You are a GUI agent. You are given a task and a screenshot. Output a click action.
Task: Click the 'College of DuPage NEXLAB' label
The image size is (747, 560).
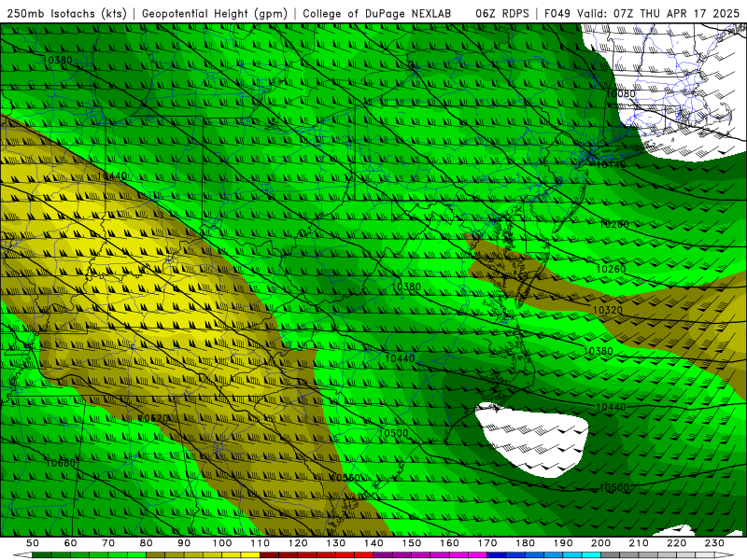tap(377, 13)
